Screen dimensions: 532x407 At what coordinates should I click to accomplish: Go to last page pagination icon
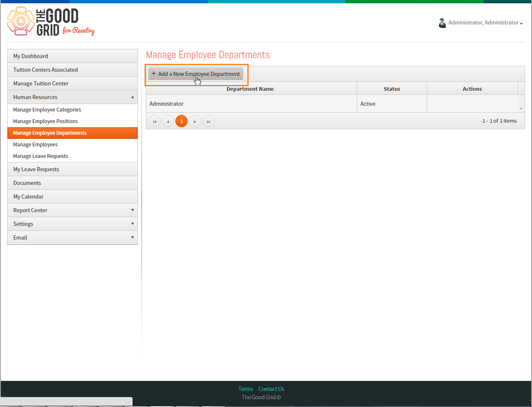(209, 121)
